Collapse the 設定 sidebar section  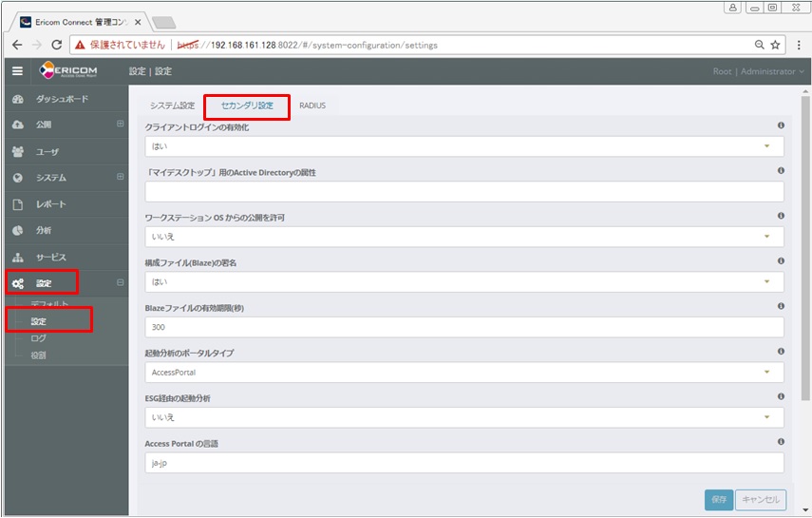(x=121, y=283)
